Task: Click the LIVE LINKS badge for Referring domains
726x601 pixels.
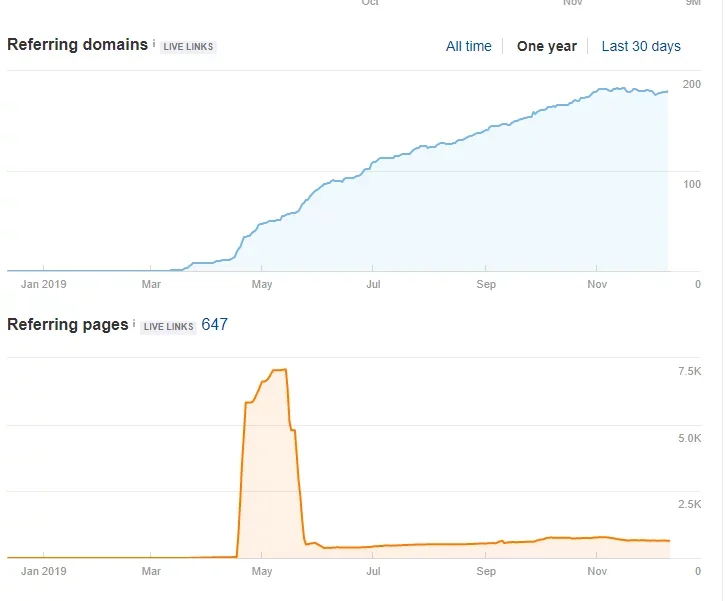Action: 188,47
